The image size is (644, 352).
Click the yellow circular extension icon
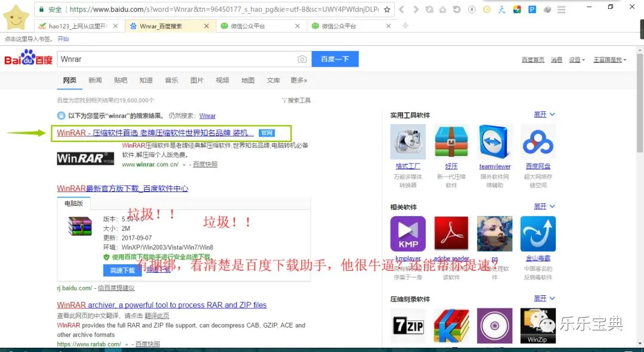[x=487, y=10]
